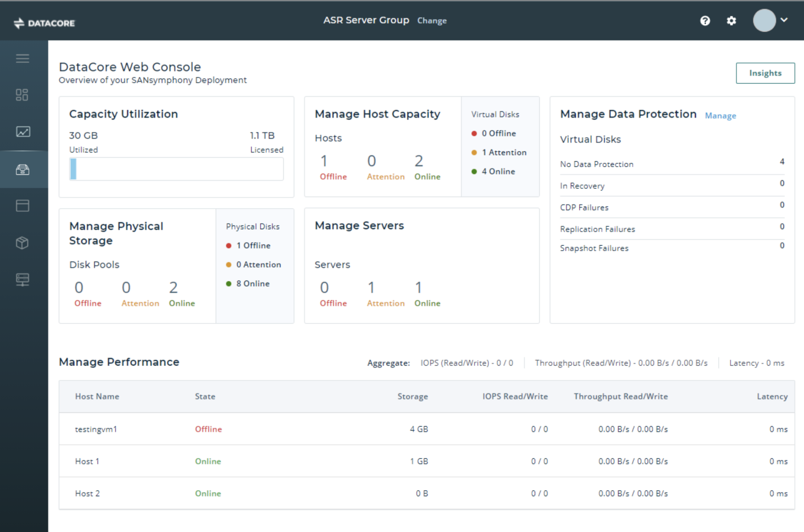This screenshot has height=532, width=804.
Task: Change the ASR Server Group
Action: [432, 20]
